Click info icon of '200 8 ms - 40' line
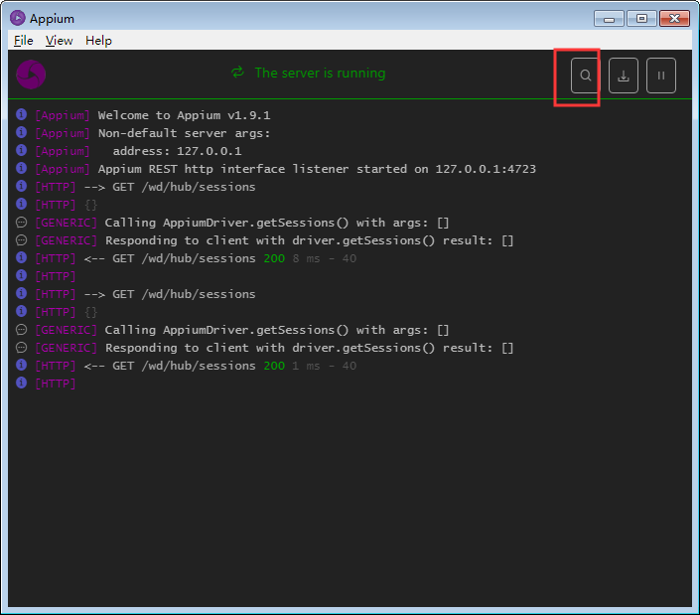The image size is (700, 615). [x=21, y=257]
